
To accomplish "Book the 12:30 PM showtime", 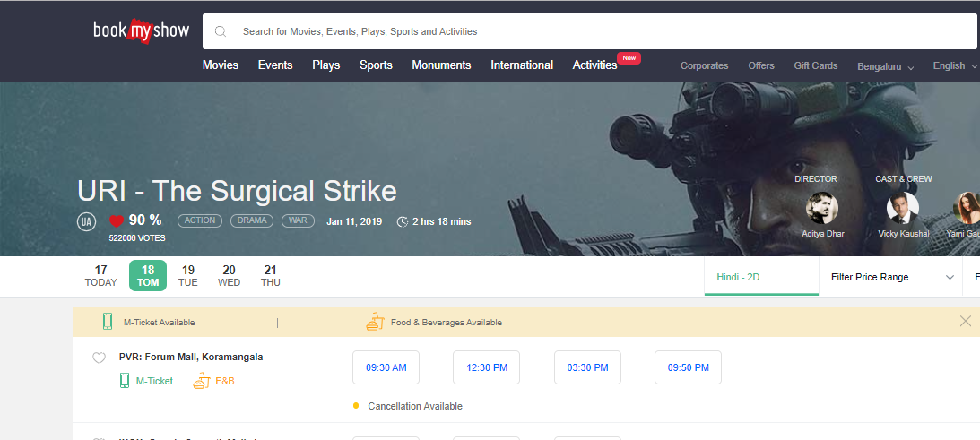I will (486, 367).
